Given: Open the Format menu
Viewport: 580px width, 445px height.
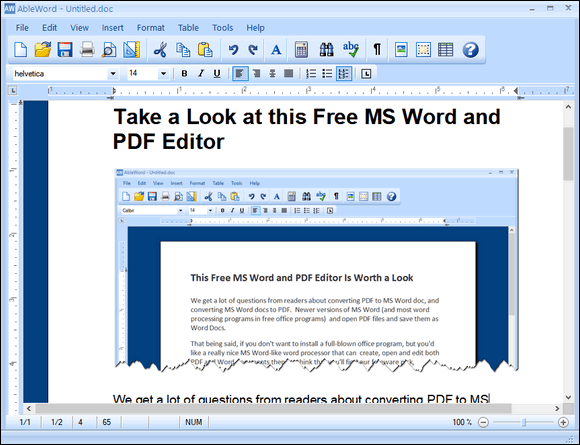Looking at the screenshot, I should [x=151, y=28].
